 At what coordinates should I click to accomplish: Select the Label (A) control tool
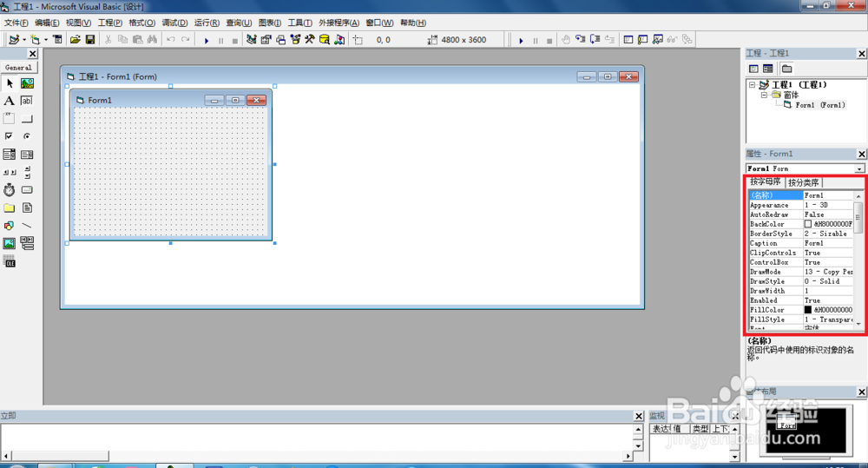click(x=10, y=101)
